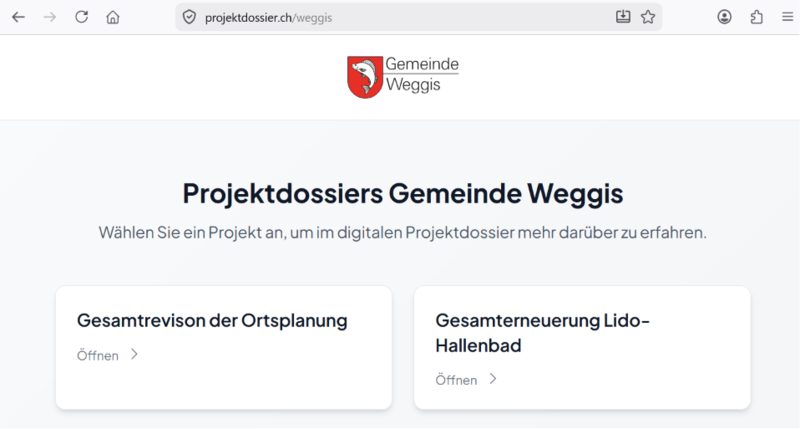Click the browser forward arrow
Screen dimensions: 800x429
tap(49, 17)
